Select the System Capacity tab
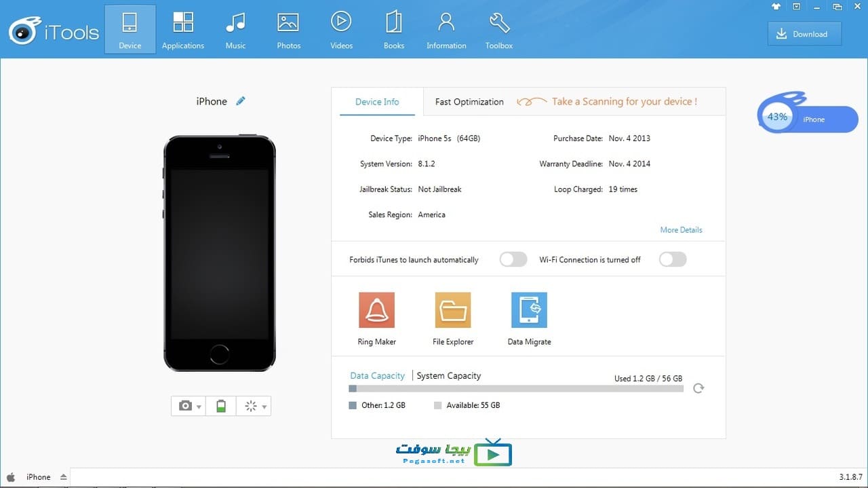868x488 pixels. [448, 375]
